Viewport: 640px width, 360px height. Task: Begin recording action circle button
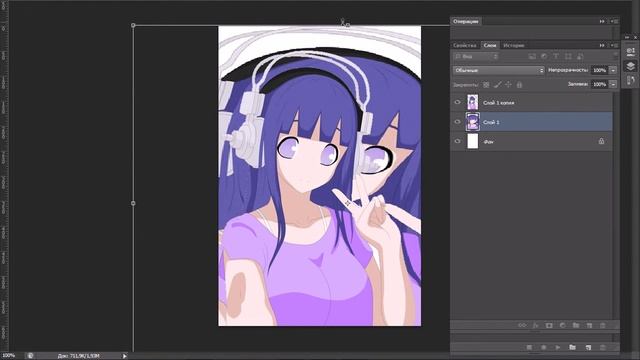point(544,347)
